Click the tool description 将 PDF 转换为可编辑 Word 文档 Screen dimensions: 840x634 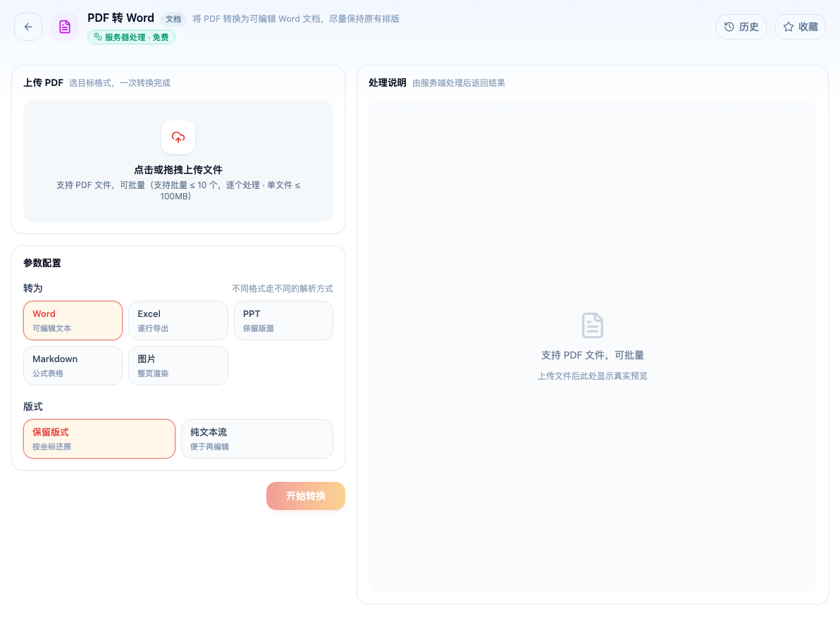(296, 19)
